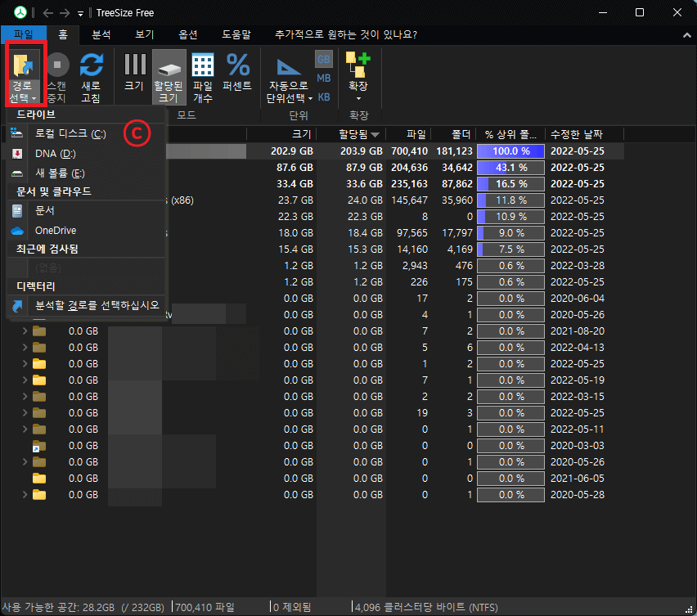Open the 확장 expand tree icon
The width and height of the screenshot is (697, 616).
[x=357, y=64]
